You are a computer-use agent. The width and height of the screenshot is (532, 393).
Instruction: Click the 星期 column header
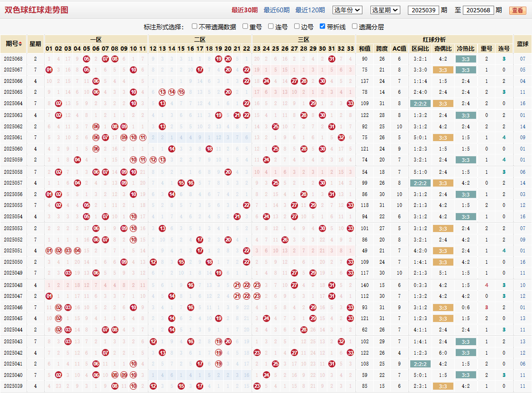point(35,44)
